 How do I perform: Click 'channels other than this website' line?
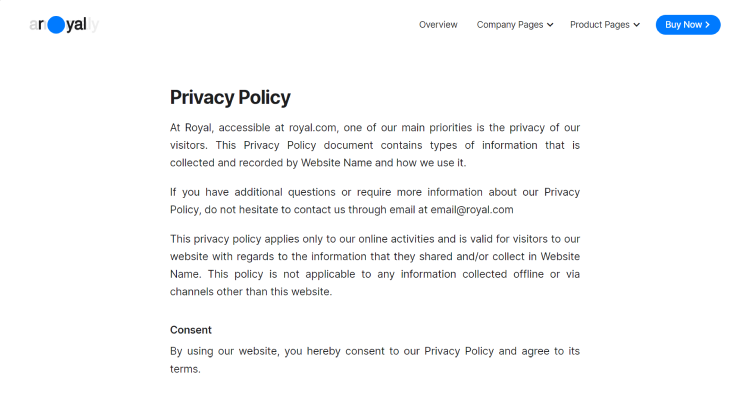click(x=251, y=292)
